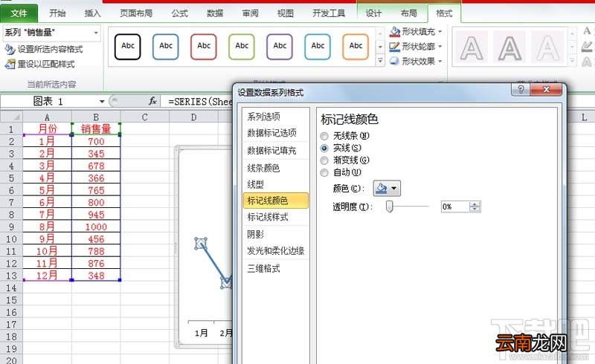The width and height of the screenshot is (595, 364).
Task: Select column C header
Action: 144,117
